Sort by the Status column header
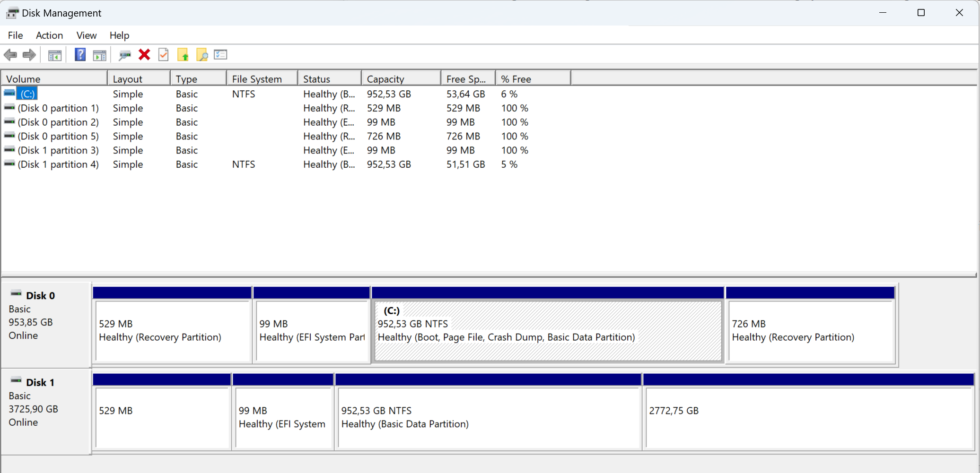Screen dimensions: 980x473 [x=330, y=79]
